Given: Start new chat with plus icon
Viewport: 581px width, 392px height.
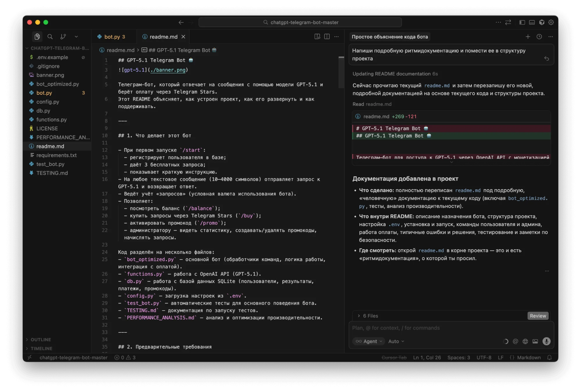Looking at the screenshot, I should pos(528,37).
